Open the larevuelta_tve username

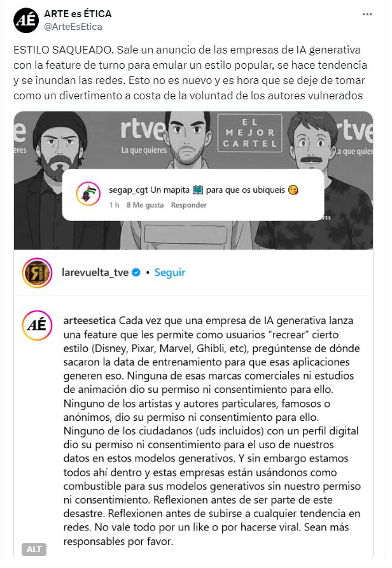pos(95,273)
